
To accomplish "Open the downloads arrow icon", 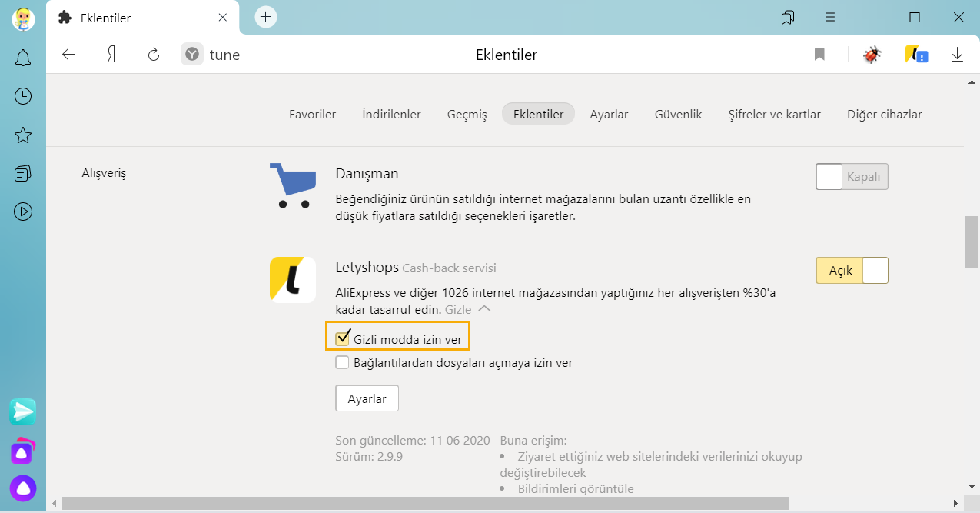I will coord(957,55).
